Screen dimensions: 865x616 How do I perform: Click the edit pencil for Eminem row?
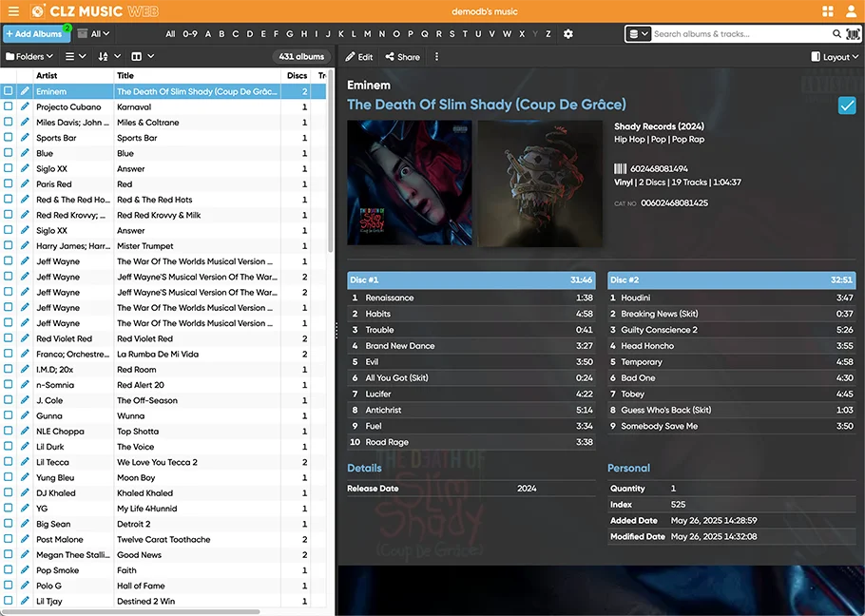[x=25, y=91]
